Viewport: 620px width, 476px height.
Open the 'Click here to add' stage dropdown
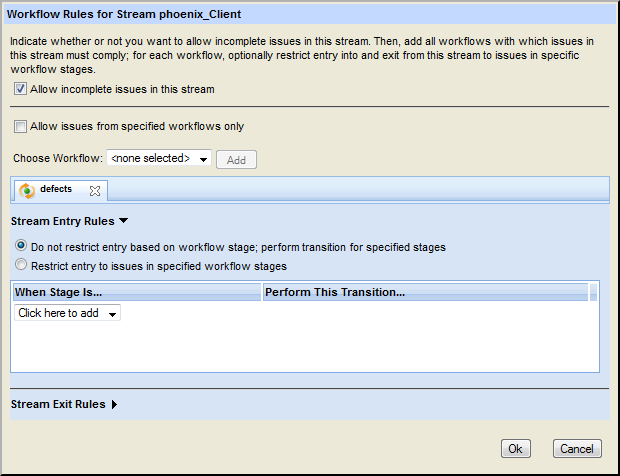pyautogui.click(x=68, y=314)
